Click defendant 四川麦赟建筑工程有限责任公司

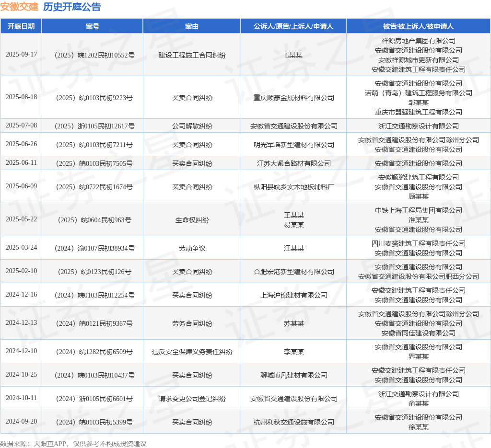418,243
